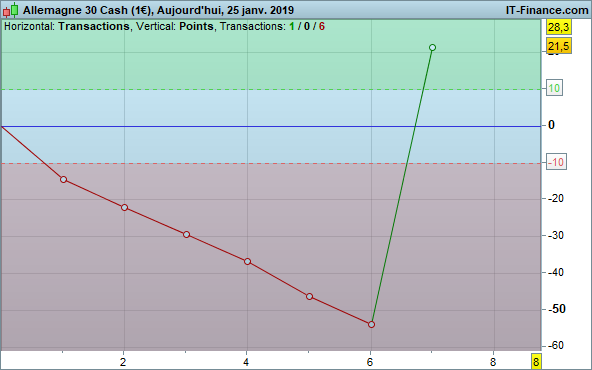
Task: Click the 2 label on horizontal axis
Action: 123,362
